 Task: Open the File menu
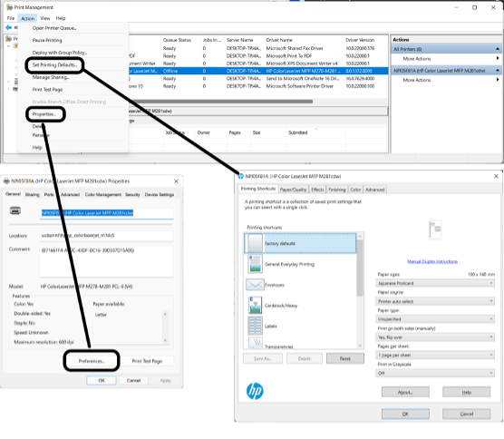coord(11,18)
